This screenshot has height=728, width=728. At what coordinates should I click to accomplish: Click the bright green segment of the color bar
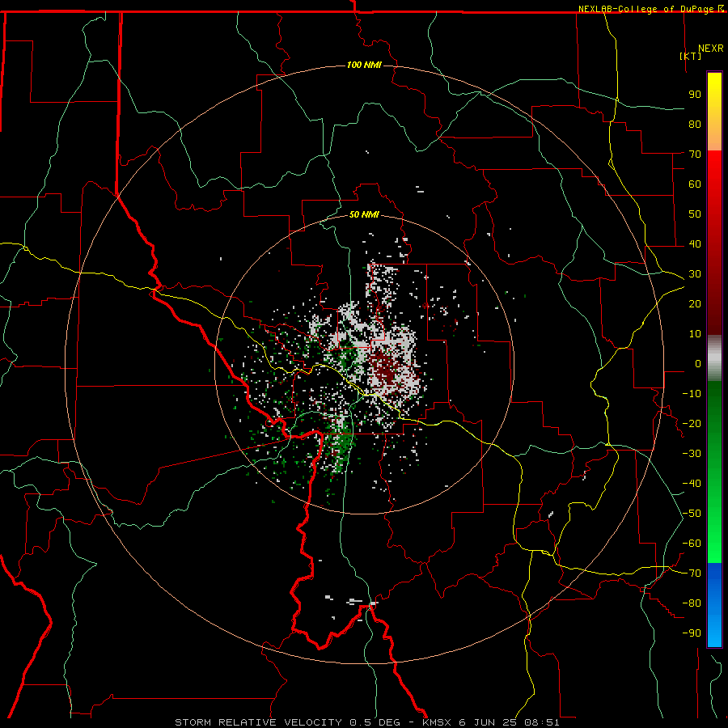coord(714,472)
